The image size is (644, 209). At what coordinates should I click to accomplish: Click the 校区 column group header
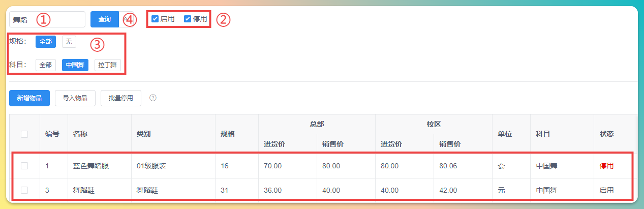(x=434, y=124)
